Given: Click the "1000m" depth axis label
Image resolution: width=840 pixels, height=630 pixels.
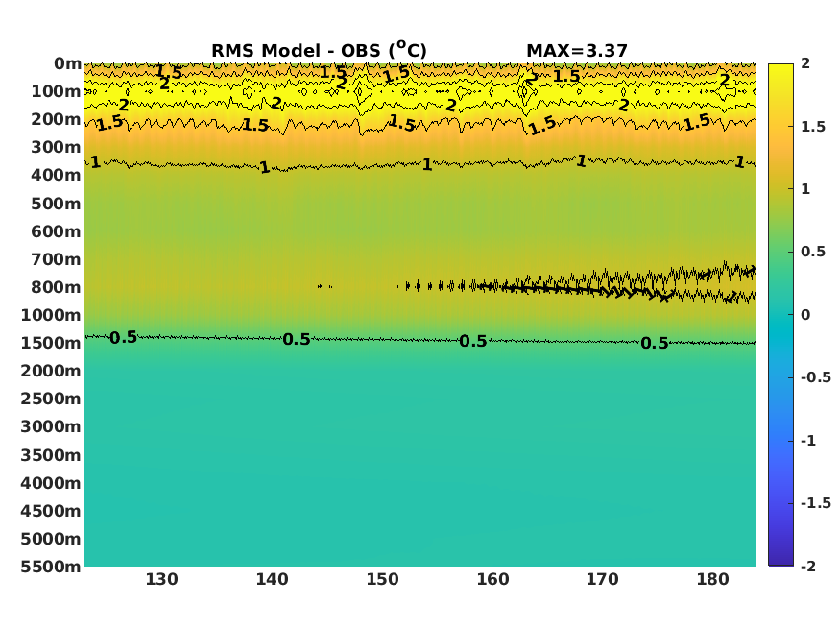Looking at the screenshot, I should 51,315.
